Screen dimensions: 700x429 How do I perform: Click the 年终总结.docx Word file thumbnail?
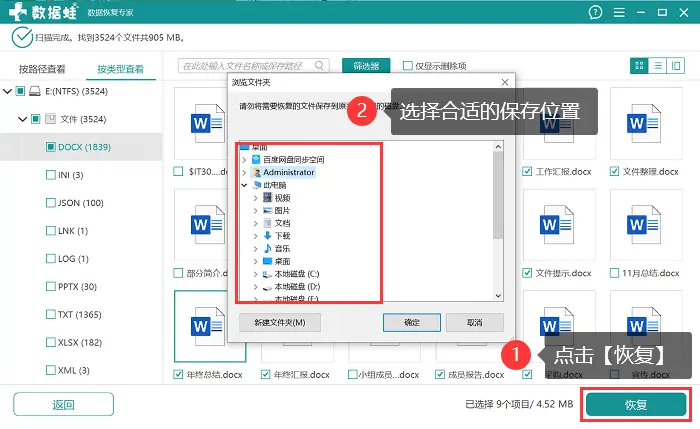pyautogui.click(x=208, y=326)
